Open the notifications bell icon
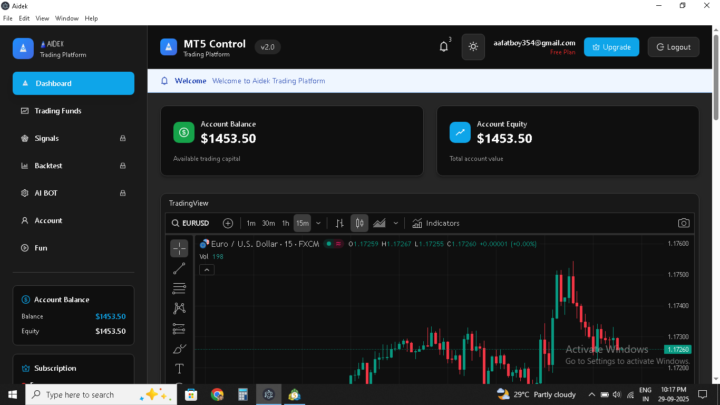This screenshot has width=720, height=405. coord(444,46)
